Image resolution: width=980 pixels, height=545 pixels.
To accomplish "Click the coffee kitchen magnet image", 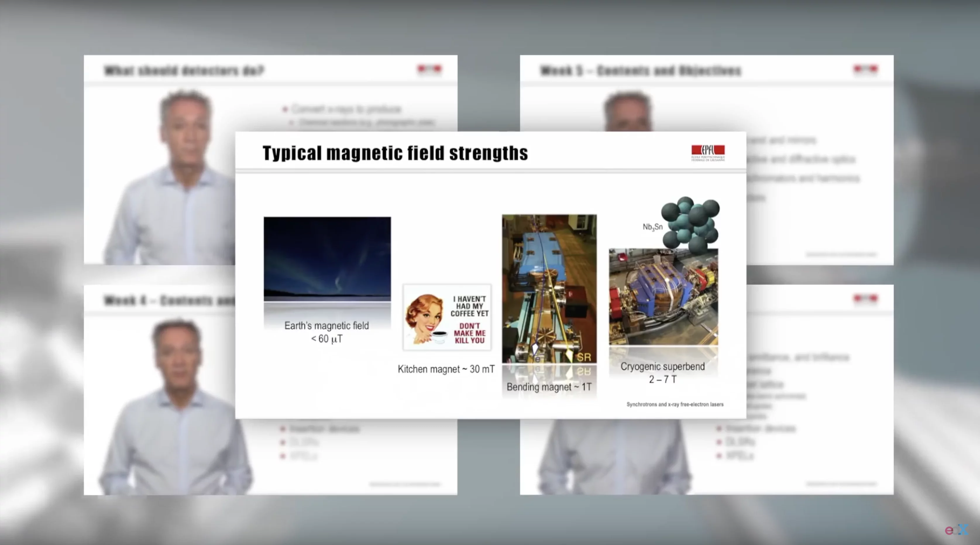I will pos(447,317).
